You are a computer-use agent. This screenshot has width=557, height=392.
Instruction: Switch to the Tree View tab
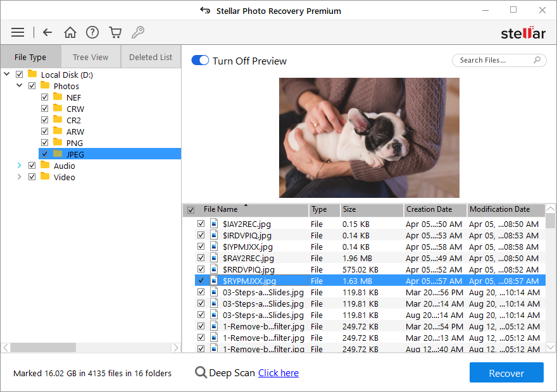(x=91, y=57)
